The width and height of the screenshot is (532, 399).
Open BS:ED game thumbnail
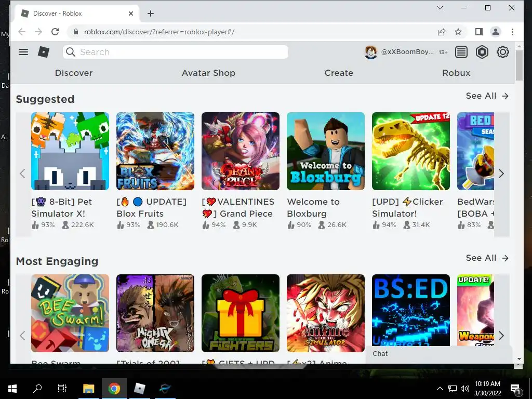(411, 311)
